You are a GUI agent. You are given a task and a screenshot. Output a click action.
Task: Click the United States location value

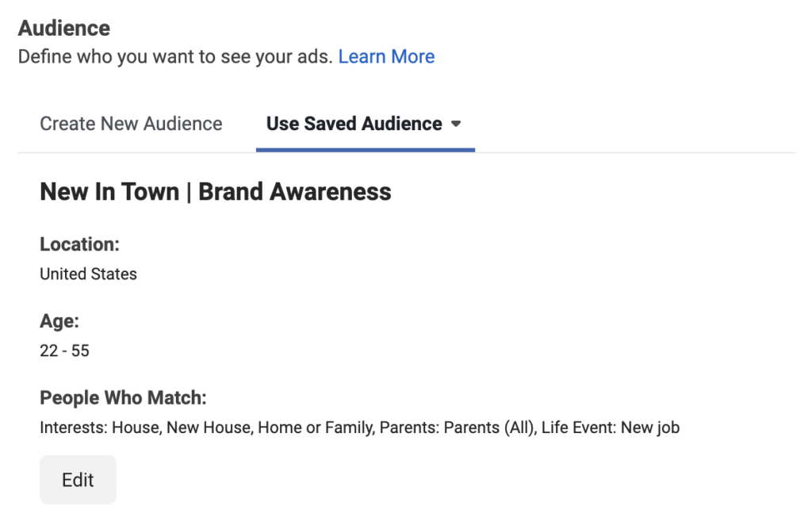tap(89, 274)
